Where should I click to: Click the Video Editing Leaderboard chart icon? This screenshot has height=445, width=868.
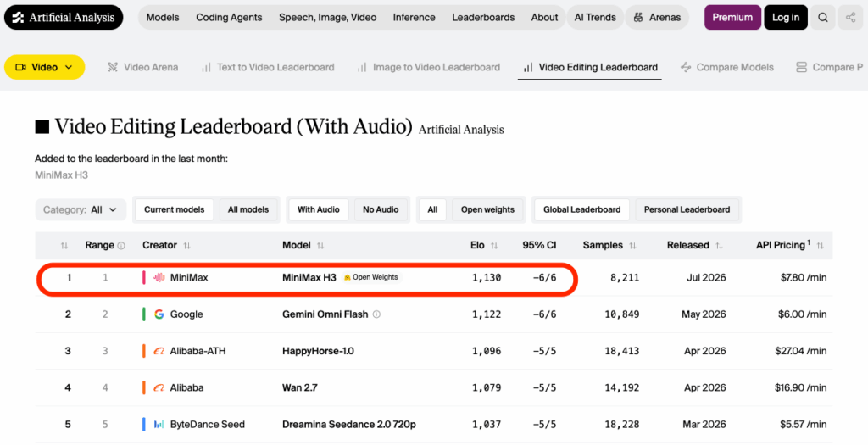pos(528,67)
